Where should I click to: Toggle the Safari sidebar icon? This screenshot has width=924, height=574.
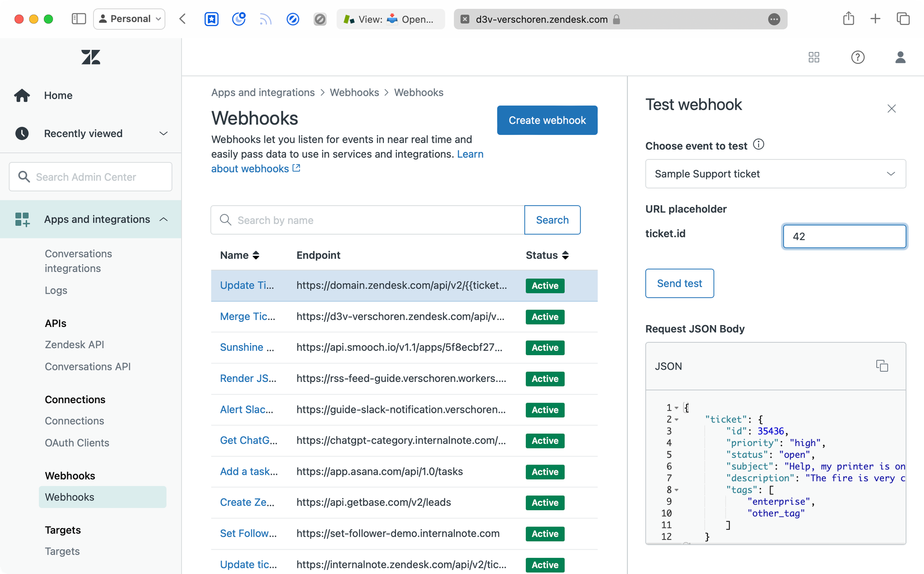point(79,19)
